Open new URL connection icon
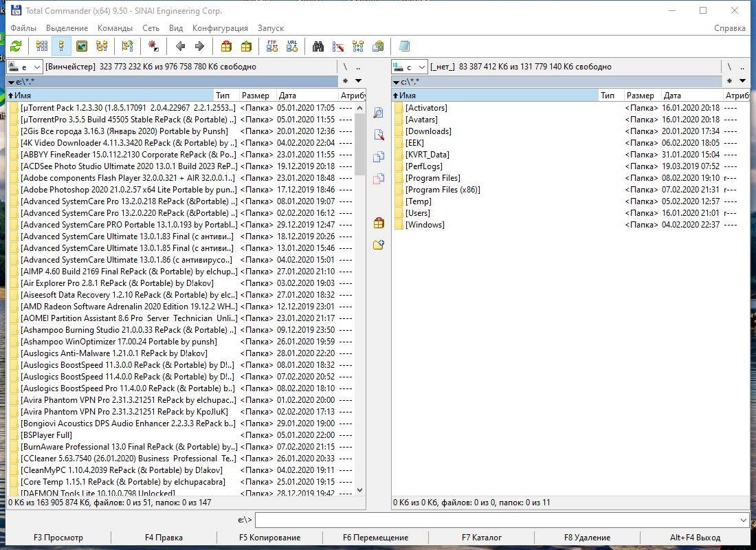Screen dimensions: 756x550 point(291,46)
